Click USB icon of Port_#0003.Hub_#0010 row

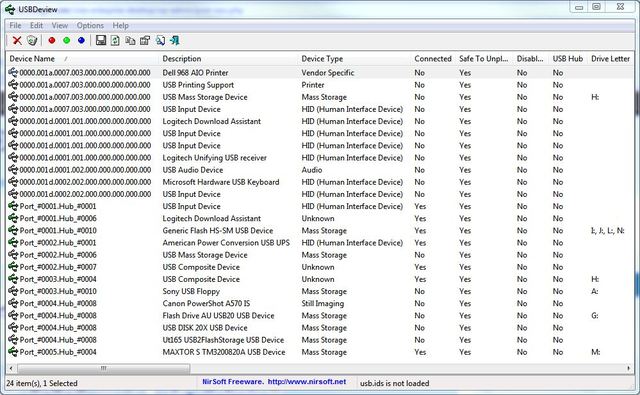[x=13, y=291]
